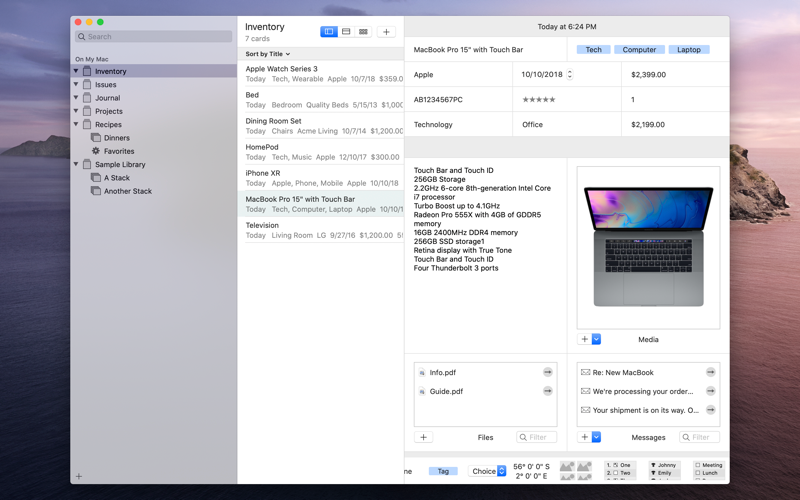Click the Files filter field
800x500 pixels.
(x=536, y=437)
